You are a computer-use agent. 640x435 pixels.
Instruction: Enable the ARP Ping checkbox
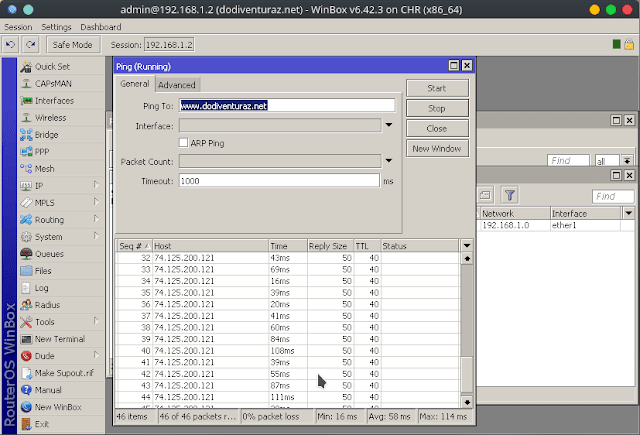[x=183, y=143]
